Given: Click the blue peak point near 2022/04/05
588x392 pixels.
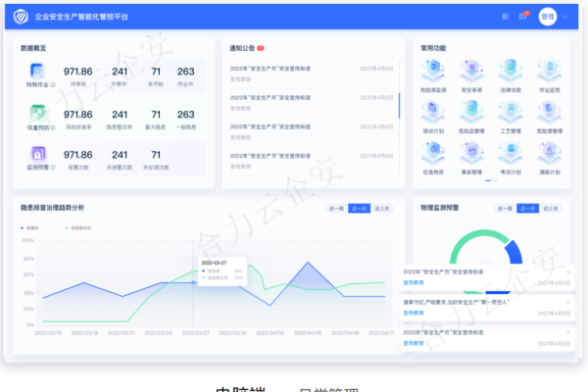Looking at the screenshot, I should [308, 263].
